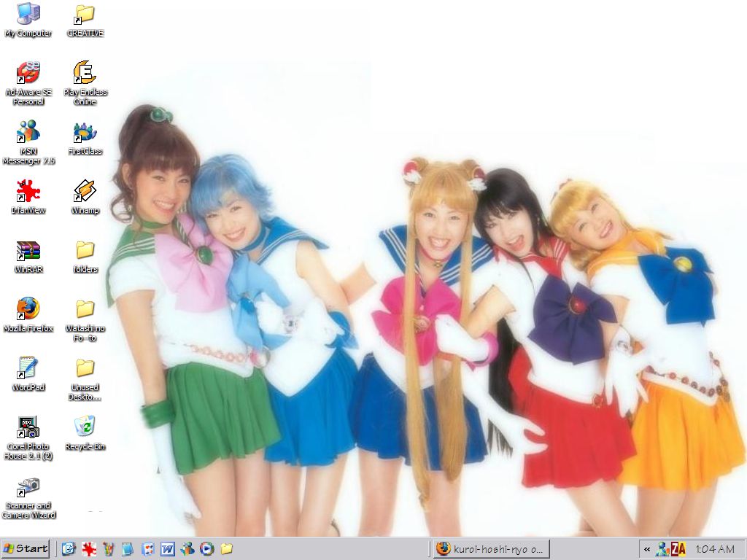
Task: Open ZoneAlarm from the system tray
Action: 678,549
